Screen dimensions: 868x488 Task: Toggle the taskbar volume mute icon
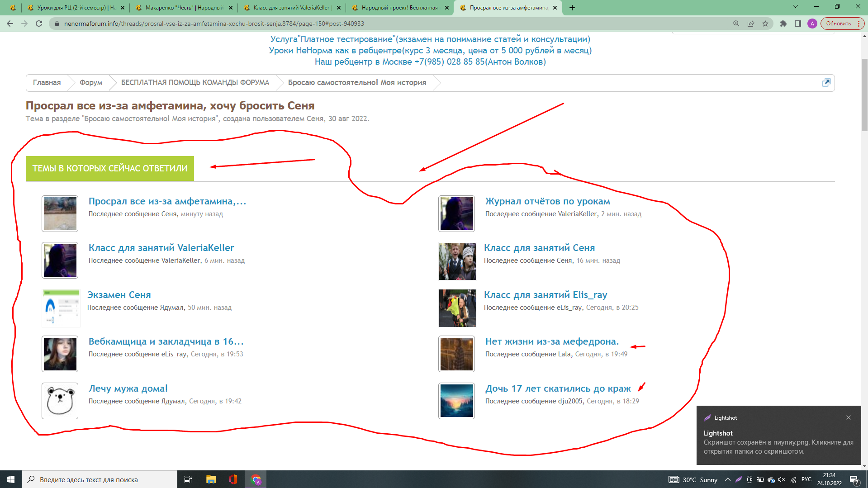coord(782,479)
